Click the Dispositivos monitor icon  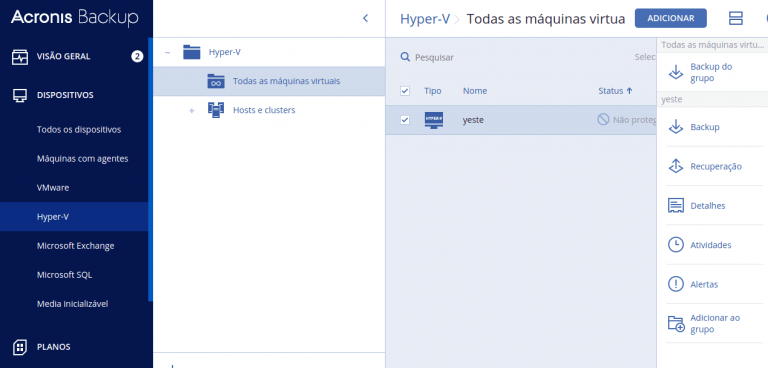[20, 96]
